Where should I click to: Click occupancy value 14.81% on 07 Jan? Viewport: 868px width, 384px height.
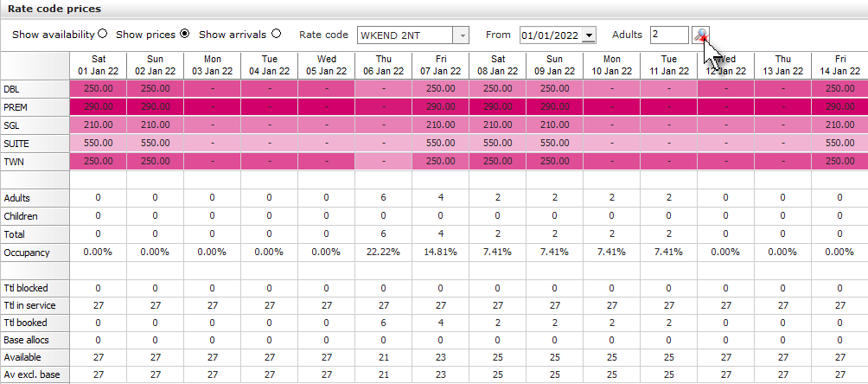pyautogui.click(x=441, y=253)
